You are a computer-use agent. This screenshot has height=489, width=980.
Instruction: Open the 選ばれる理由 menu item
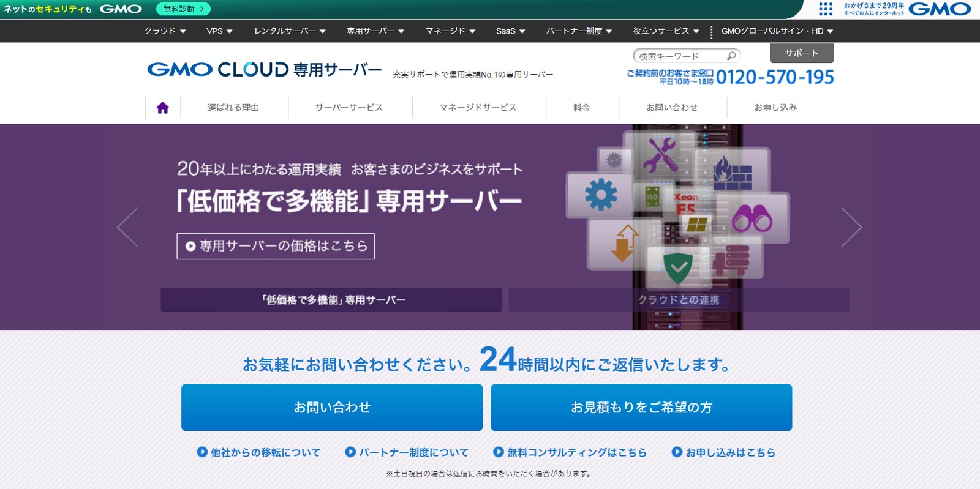[x=233, y=108]
